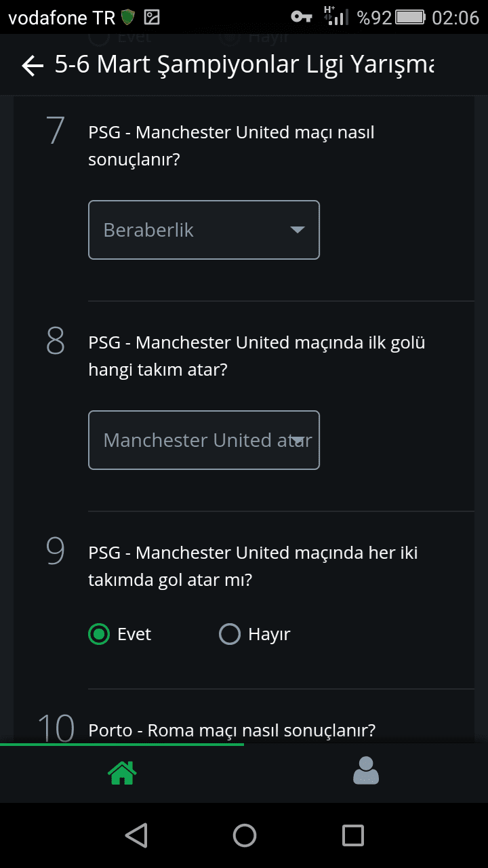The image size is (488, 868).
Task: Click the arrow on Beraberlik combo box
Action: click(x=297, y=230)
